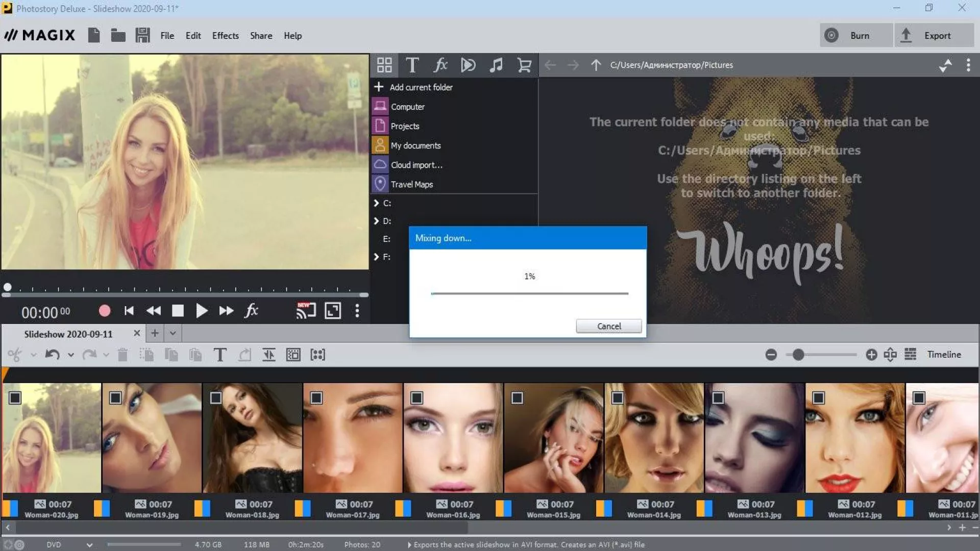980x551 pixels.
Task: Open the Effects menu
Action: [x=225, y=36]
